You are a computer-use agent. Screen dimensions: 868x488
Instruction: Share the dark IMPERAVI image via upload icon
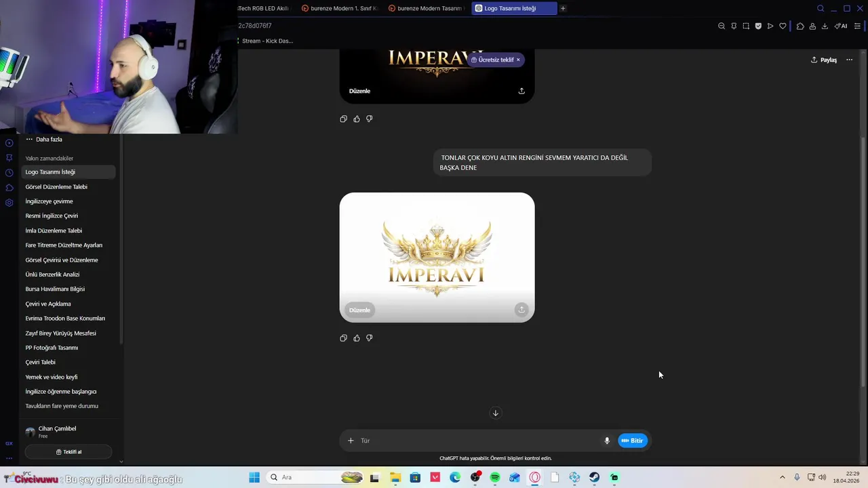click(x=521, y=91)
